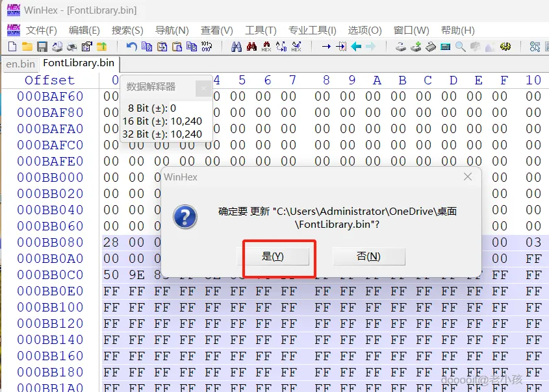Open the 专业工具(I) menu
This screenshot has width=549, height=392.
coord(313,31)
